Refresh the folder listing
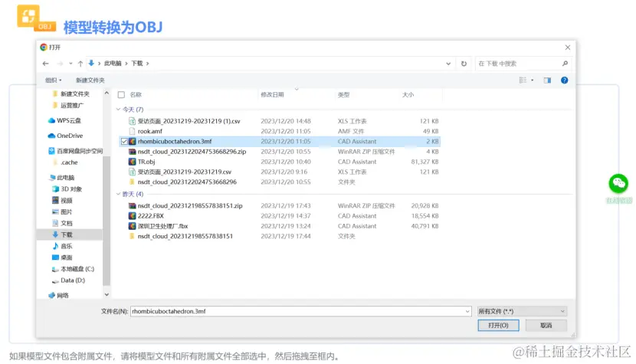 pos(464,64)
